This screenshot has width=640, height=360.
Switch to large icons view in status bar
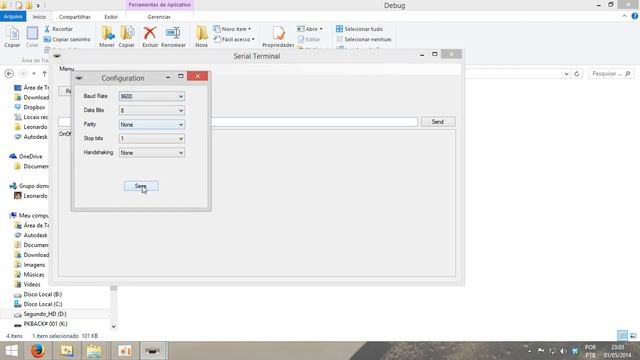(x=633, y=336)
